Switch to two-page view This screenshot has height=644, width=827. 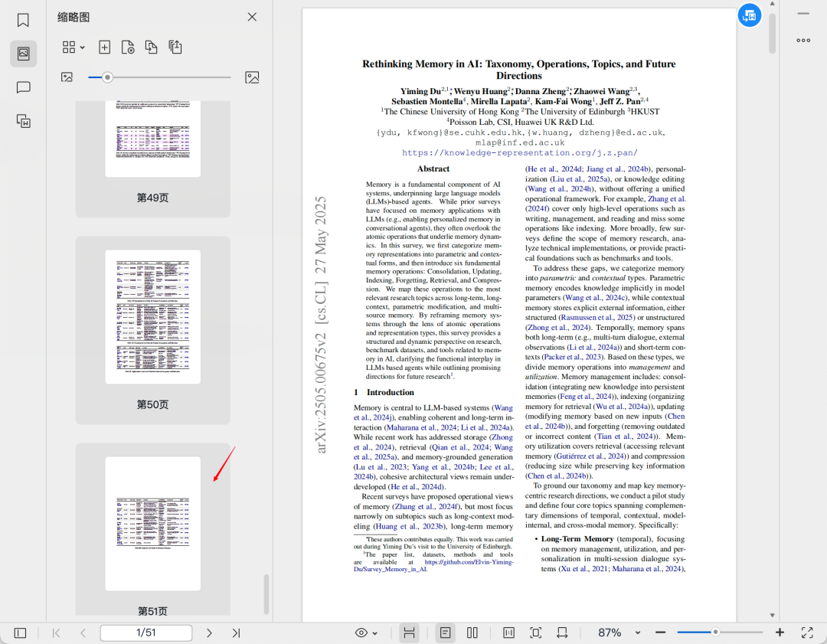point(472,633)
